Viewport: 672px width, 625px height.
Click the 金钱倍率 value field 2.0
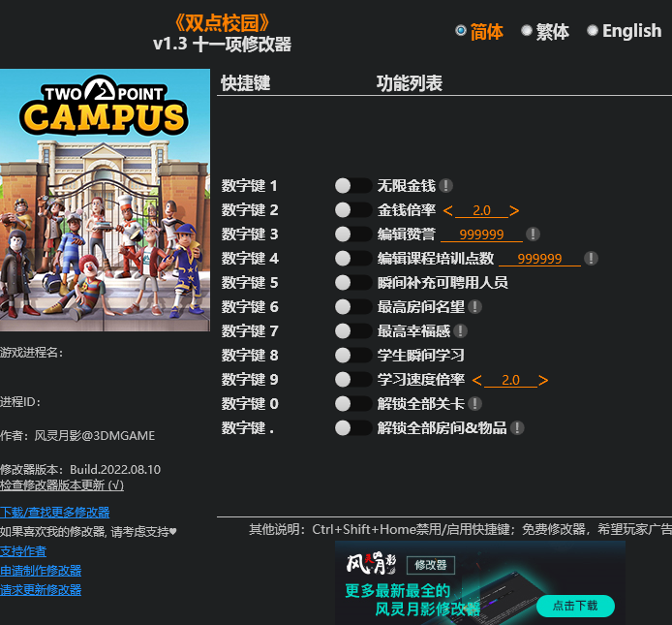click(481, 210)
